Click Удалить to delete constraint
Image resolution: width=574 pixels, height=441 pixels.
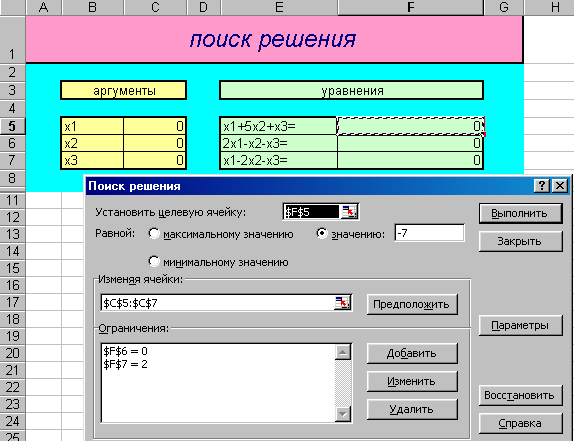pyautogui.click(x=412, y=410)
